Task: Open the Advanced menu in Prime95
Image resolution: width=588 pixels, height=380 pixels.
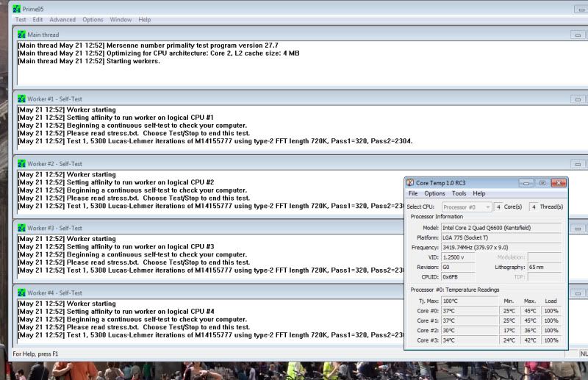Action: 62,19
